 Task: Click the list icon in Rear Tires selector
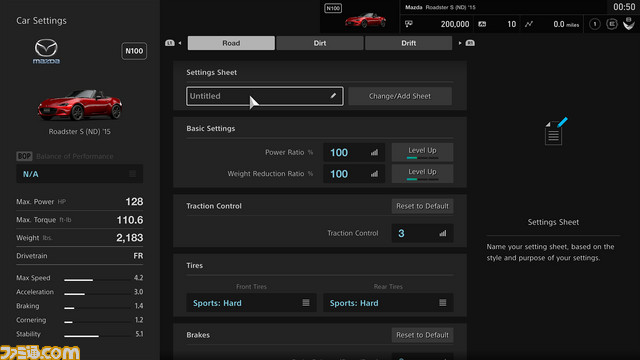coord(442,302)
